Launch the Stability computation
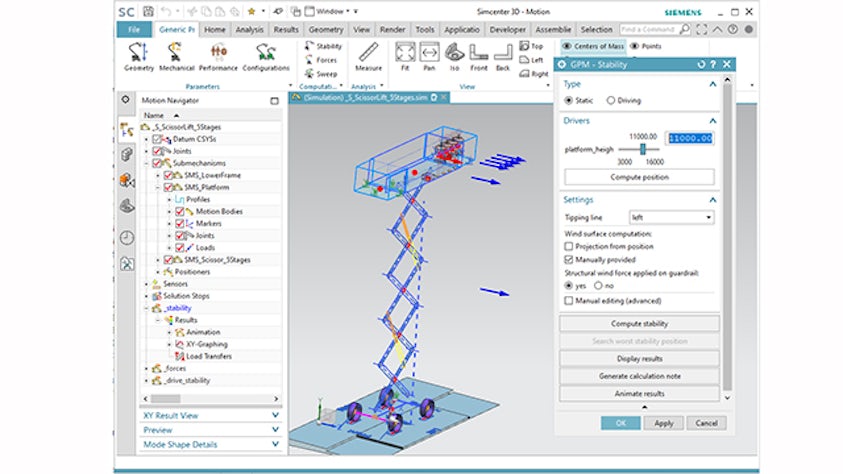 pyautogui.click(x=324, y=46)
